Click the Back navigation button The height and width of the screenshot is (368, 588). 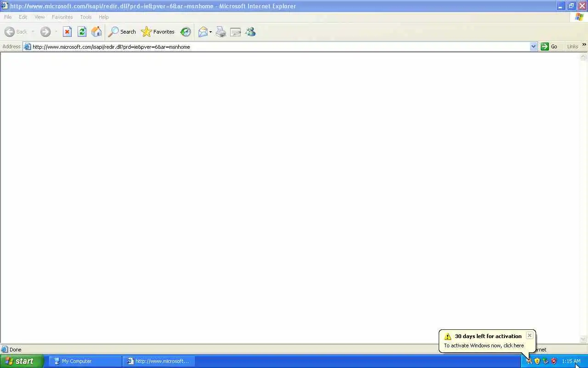point(16,32)
